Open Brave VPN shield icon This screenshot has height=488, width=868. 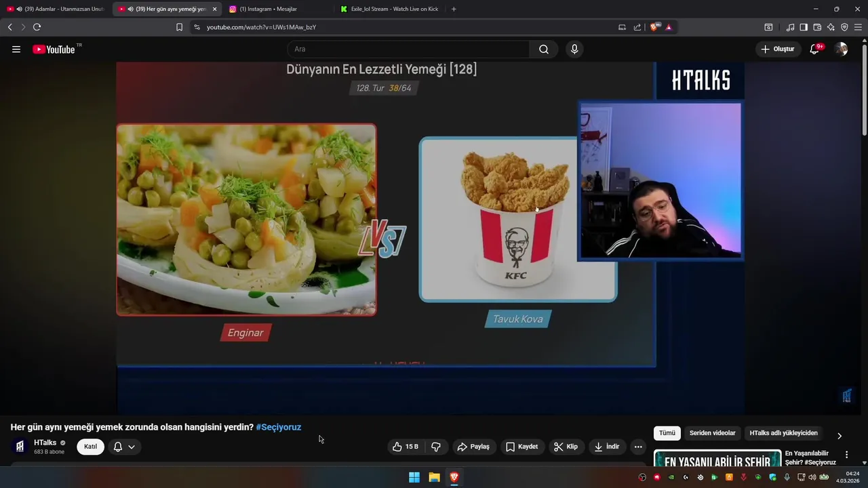pos(844,27)
